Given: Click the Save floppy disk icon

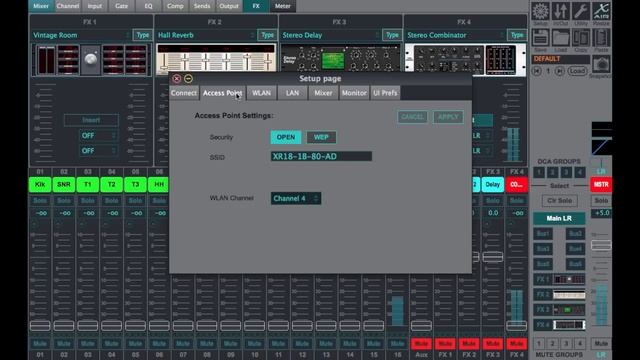Looking at the screenshot, I should point(540,38).
